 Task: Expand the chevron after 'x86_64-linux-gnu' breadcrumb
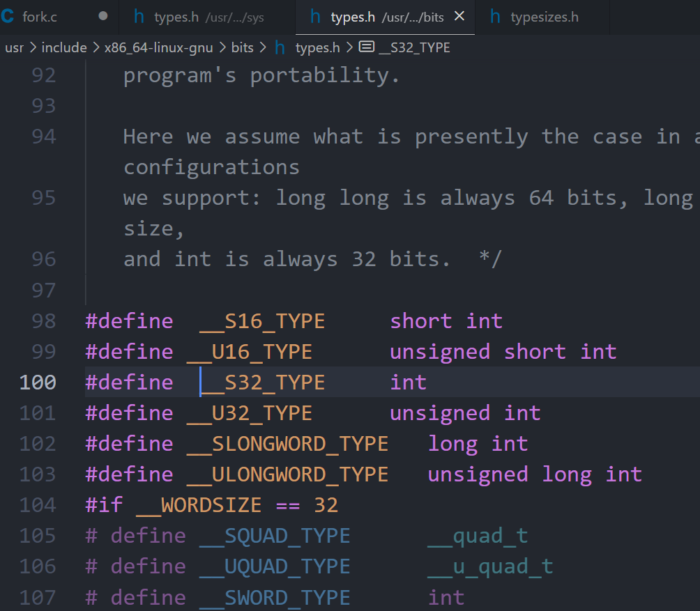point(222,47)
